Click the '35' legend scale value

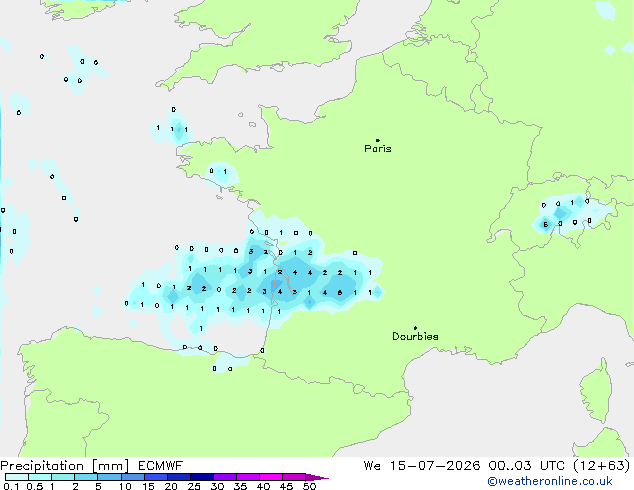click(x=240, y=486)
